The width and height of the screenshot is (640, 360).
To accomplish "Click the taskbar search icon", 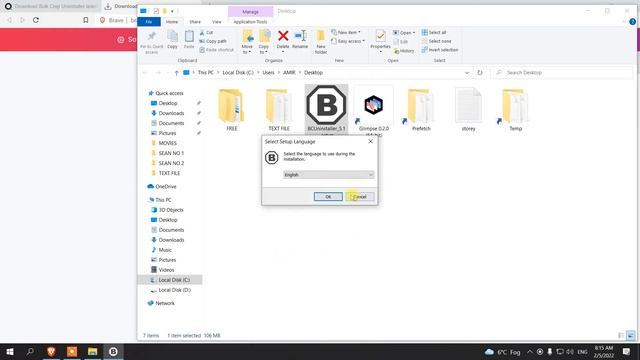I will coord(30,351).
